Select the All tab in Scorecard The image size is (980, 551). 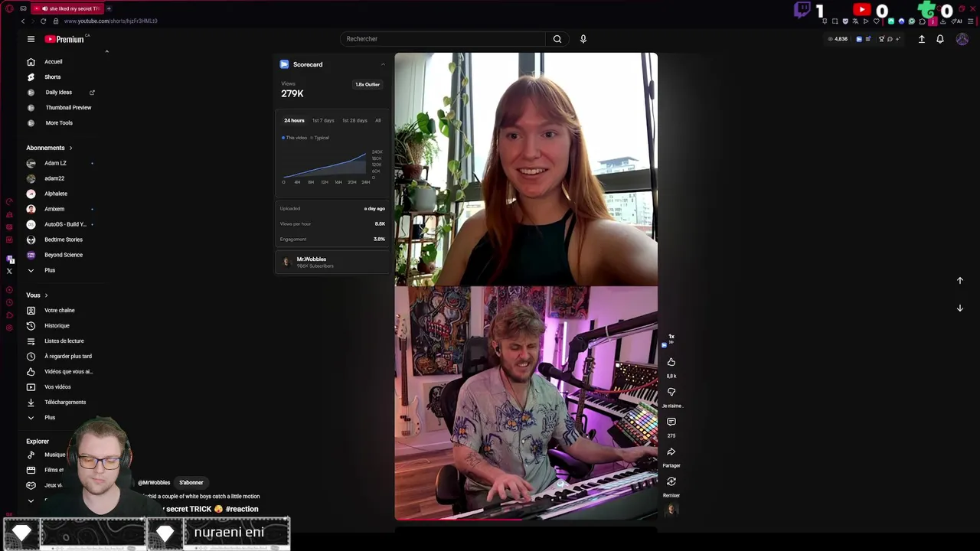pos(377,120)
